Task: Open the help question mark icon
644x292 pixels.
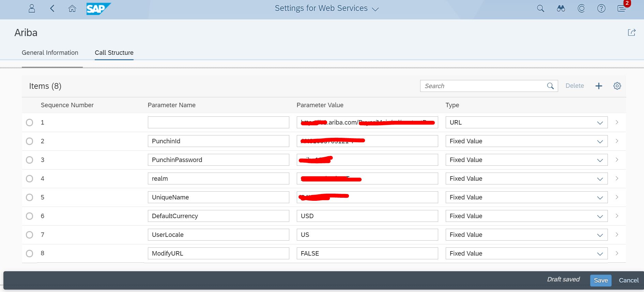Action: [601, 9]
